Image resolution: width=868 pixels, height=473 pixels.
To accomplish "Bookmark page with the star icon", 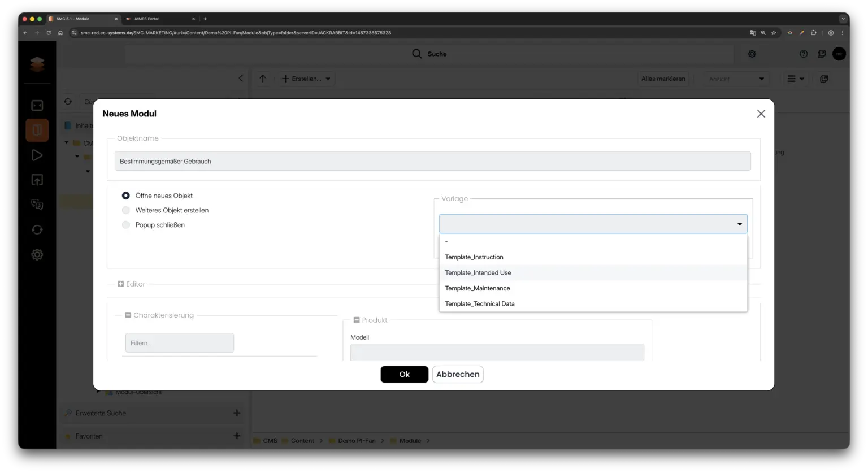I will click(774, 33).
